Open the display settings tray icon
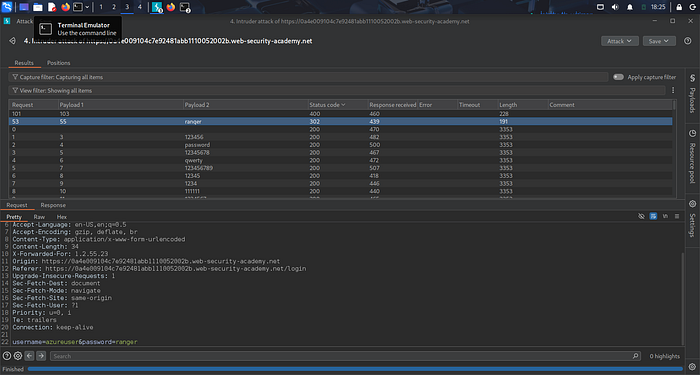 (x=600, y=7)
